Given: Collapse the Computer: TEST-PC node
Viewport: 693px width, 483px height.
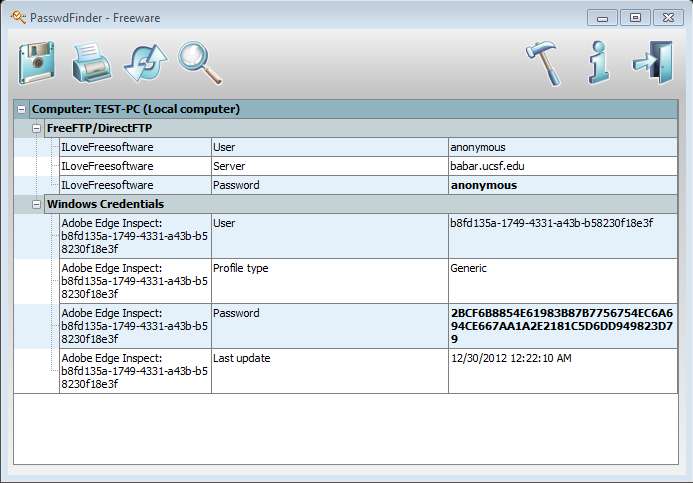Looking at the screenshot, I should coord(21,109).
